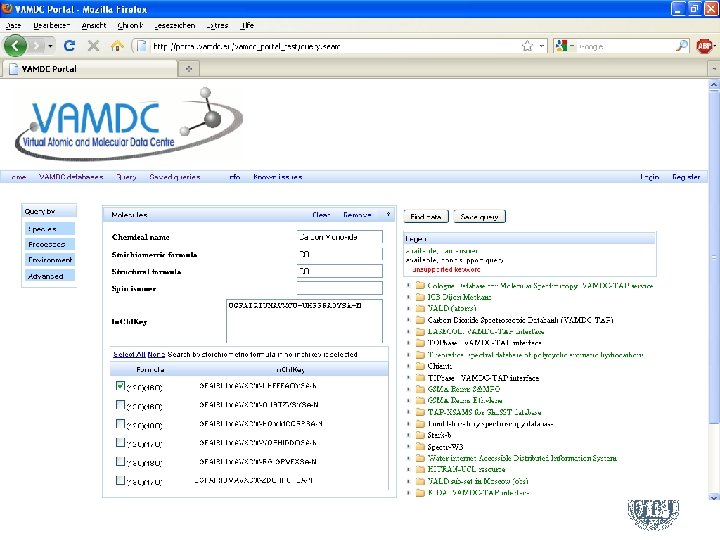
Task: Expand the TIPbase VAMDC-TAP interface node
Action: [x=408, y=377]
